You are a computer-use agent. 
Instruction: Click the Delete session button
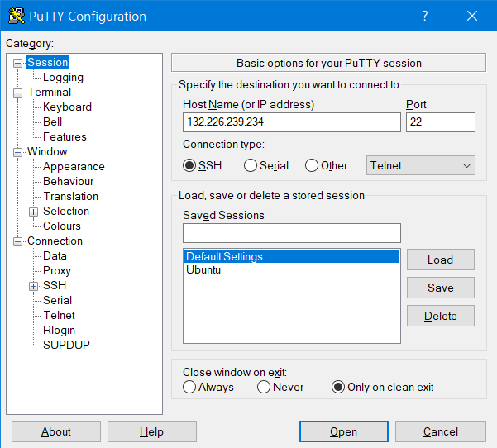441,316
